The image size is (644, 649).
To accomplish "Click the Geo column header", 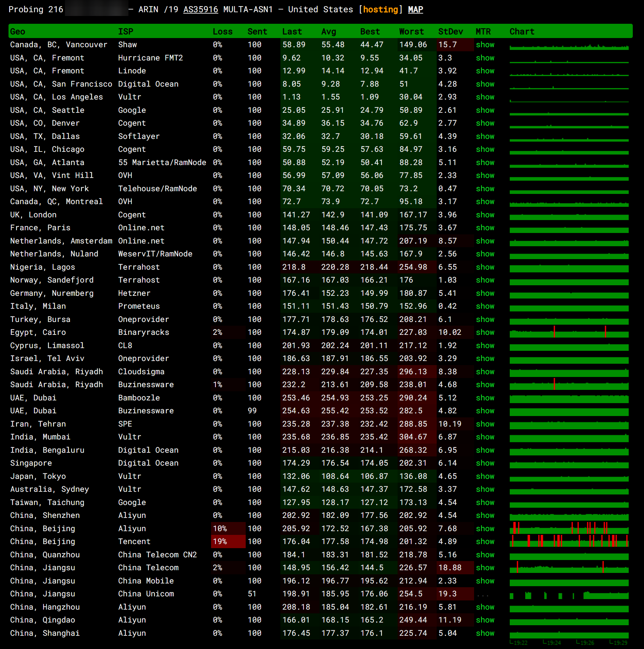I will tap(18, 32).
